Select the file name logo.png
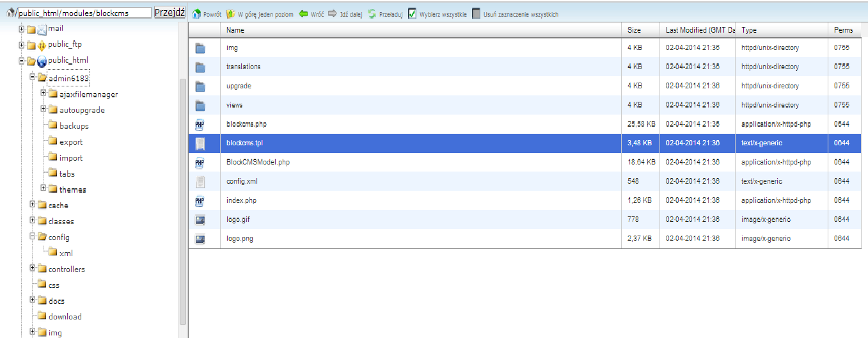This screenshot has width=868, height=338. click(239, 239)
